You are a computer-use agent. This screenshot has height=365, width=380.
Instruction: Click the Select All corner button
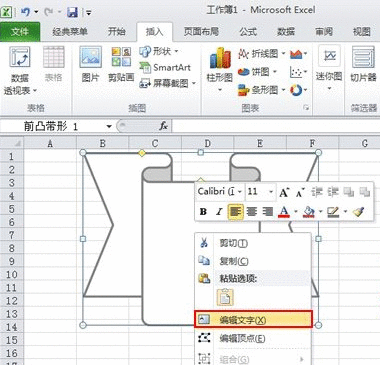coord(12,143)
